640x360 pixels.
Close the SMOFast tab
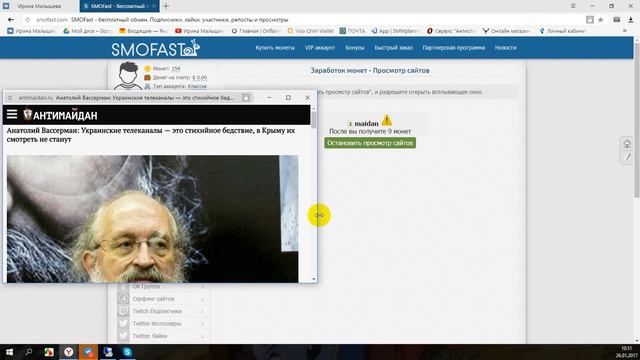pyautogui.click(x=154, y=6)
